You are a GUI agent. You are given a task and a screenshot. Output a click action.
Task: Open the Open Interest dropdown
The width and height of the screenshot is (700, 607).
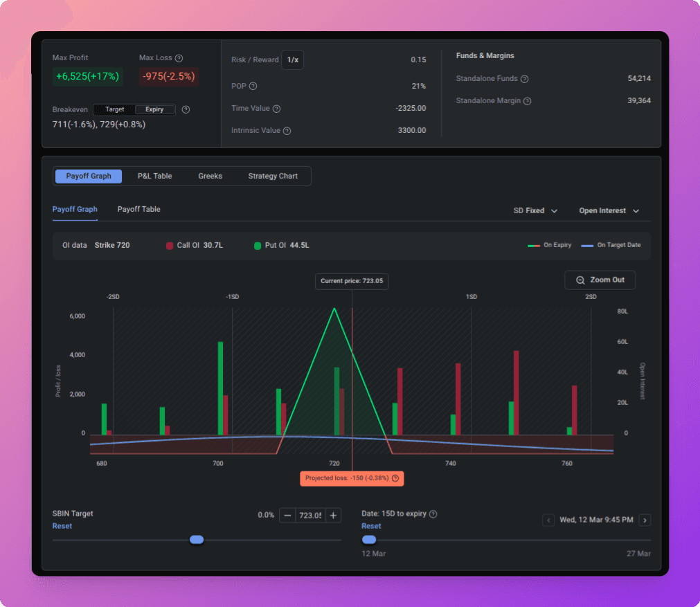609,210
